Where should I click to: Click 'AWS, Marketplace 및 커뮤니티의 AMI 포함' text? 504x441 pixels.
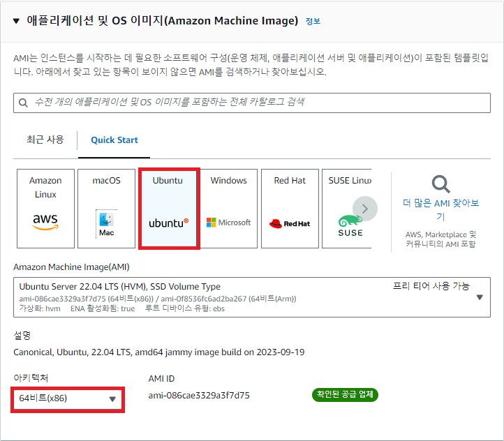[x=440, y=239]
